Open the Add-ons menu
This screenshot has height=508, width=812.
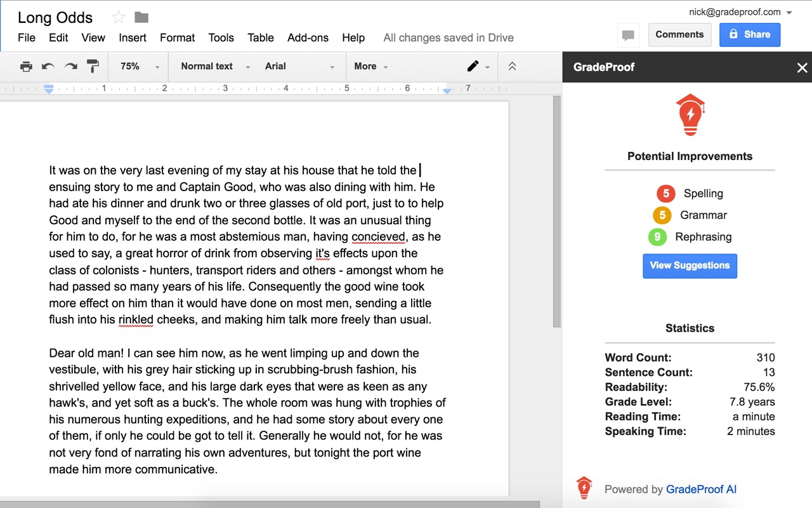[308, 37]
